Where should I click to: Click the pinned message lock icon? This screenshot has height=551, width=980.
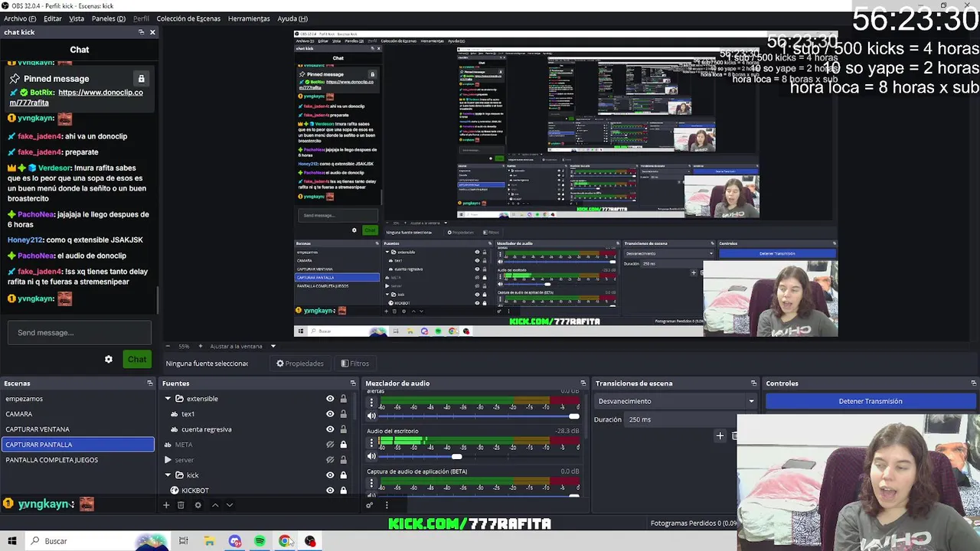point(141,79)
